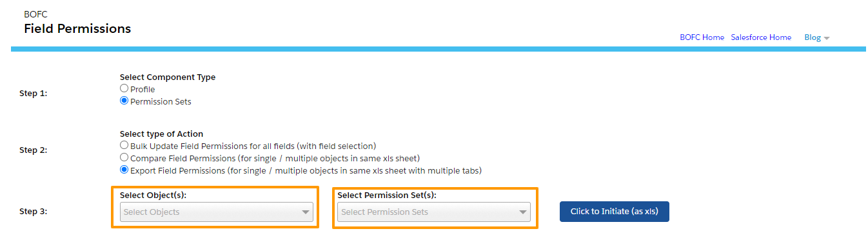This screenshot has width=868, height=240.
Task: Click the Permission Sets label text
Action: point(161,101)
